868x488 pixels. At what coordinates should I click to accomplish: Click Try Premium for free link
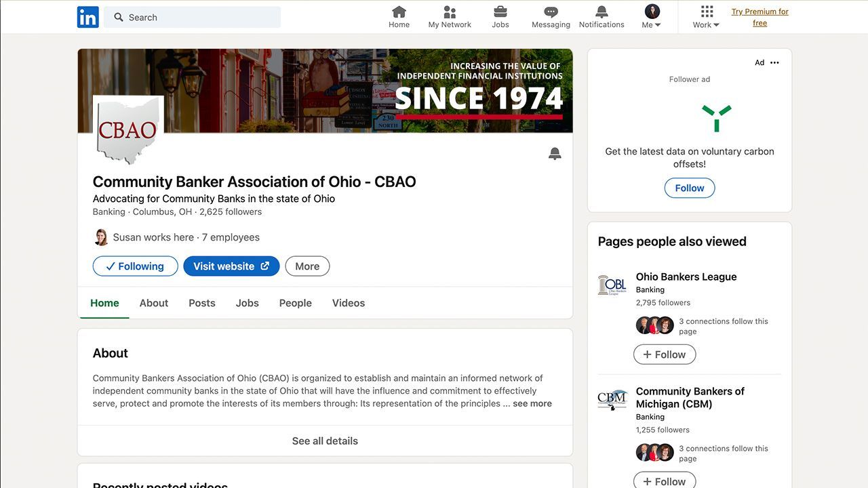(x=760, y=17)
